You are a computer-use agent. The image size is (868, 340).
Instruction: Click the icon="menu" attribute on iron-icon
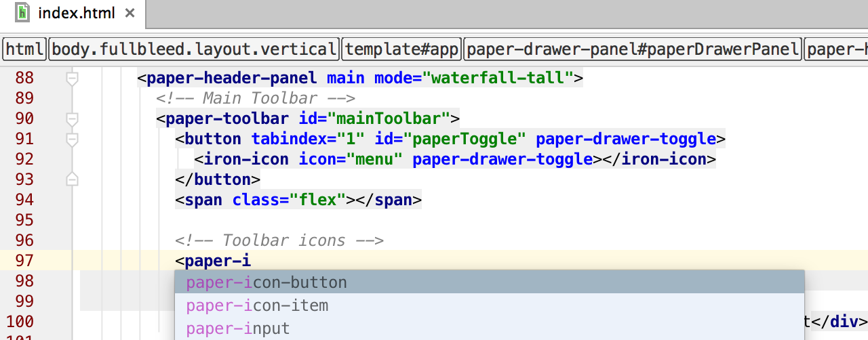click(351, 159)
